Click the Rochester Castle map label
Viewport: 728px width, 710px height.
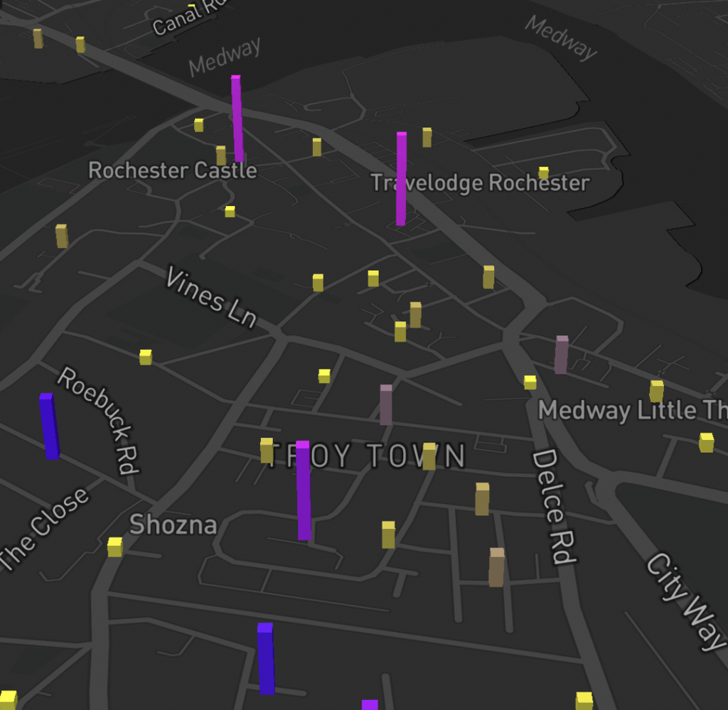[172, 171]
